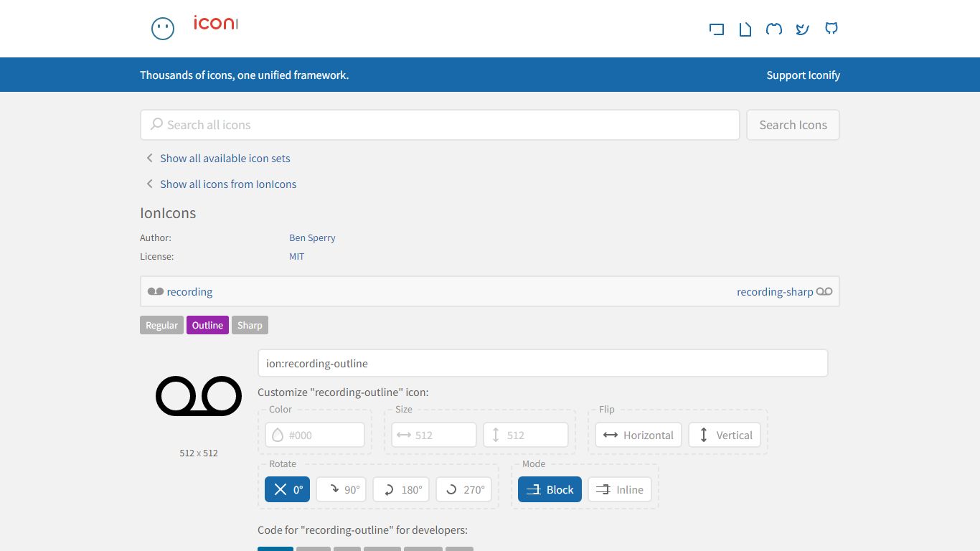Screen dimensions: 980x551
Task: Show all icons from IonIcons
Action: click(228, 184)
